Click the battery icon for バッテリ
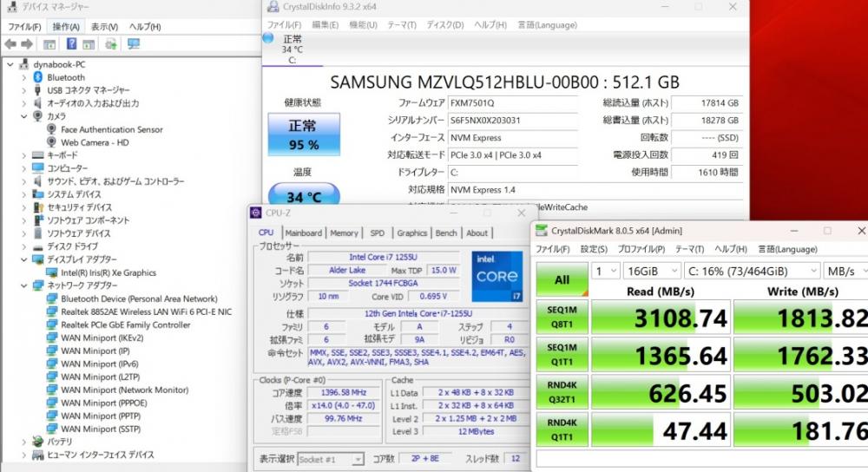The image size is (868, 472). coord(37,442)
